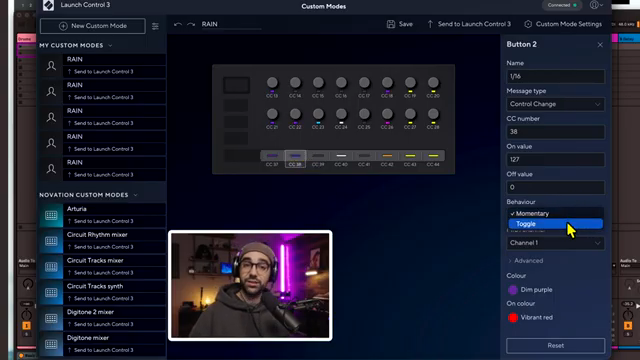The image size is (640, 360).
Task: Select the large top side button on device
Action: click(236, 85)
